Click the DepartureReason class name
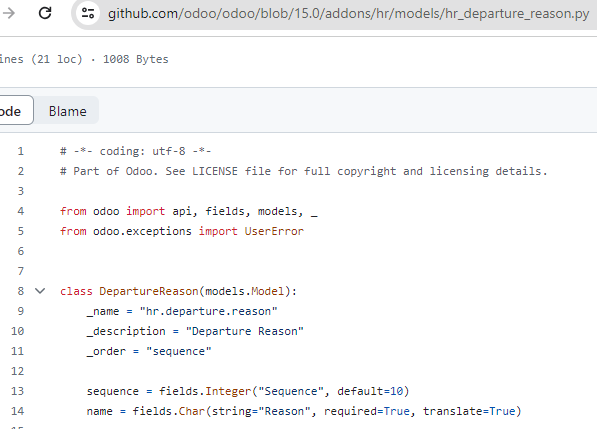 coord(148,291)
